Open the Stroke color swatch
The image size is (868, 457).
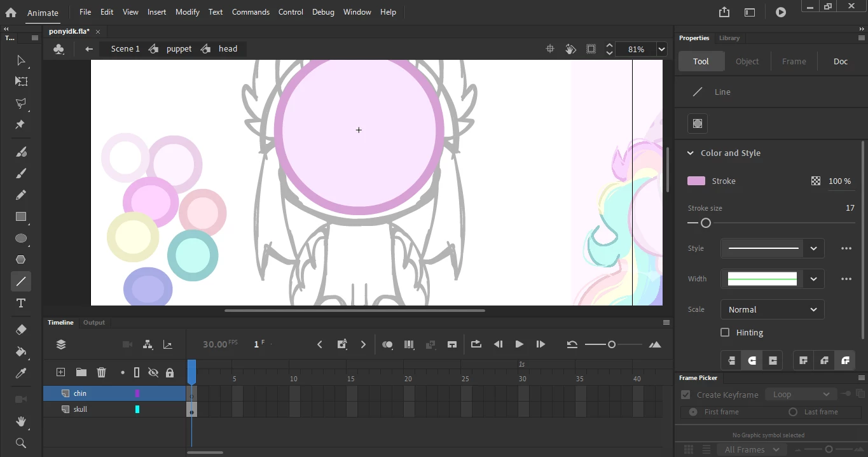(696, 181)
